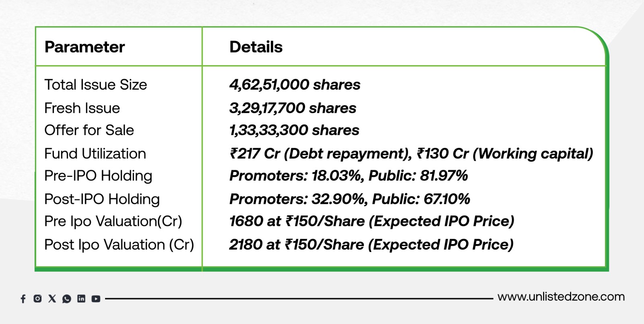Click the 4,62,51,000 shares value
644x324 pixels.
point(295,85)
